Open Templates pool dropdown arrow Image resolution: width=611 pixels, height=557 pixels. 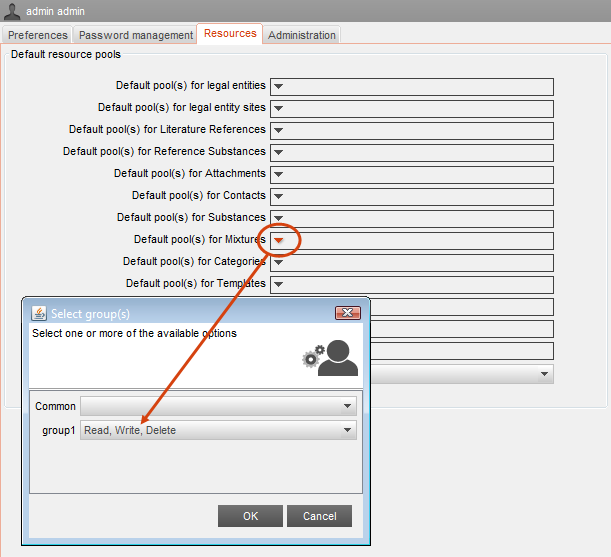tap(278, 285)
